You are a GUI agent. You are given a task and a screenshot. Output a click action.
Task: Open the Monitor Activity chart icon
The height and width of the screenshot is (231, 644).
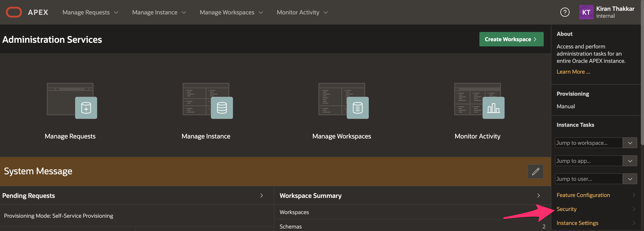[x=493, y=108]
